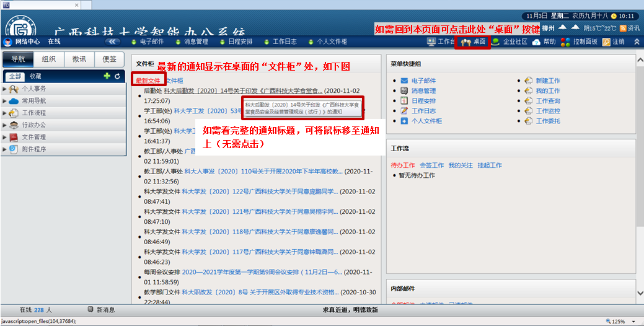
Task: Click the 工作台 workbench icon
Action: (x=441, y=42)
